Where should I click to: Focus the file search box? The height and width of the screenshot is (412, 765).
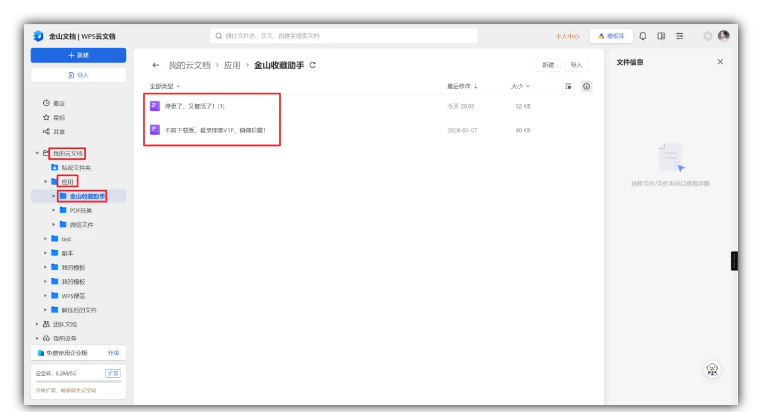pyautogui.click(x=344, y=36)
